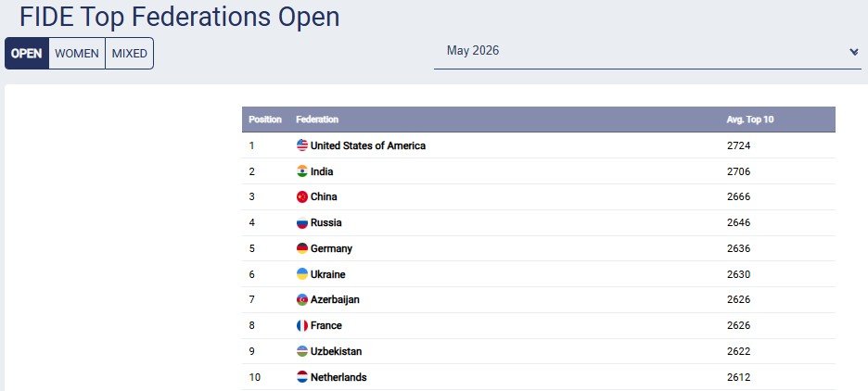Switch to the WOMEN rankings tab
The image size is (868, 391).
coord(77,54)
